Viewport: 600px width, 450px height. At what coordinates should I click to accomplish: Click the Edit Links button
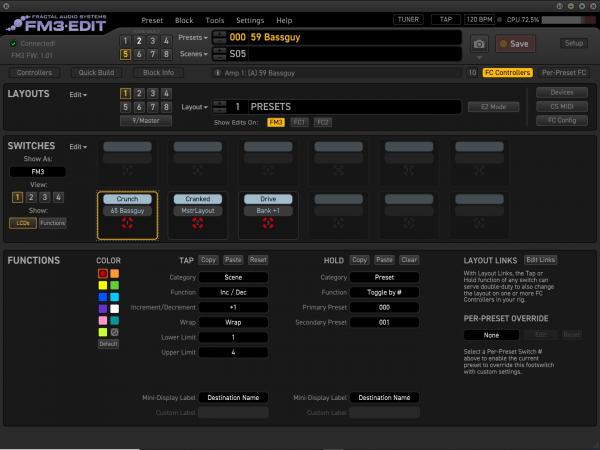tap(541, 260)
